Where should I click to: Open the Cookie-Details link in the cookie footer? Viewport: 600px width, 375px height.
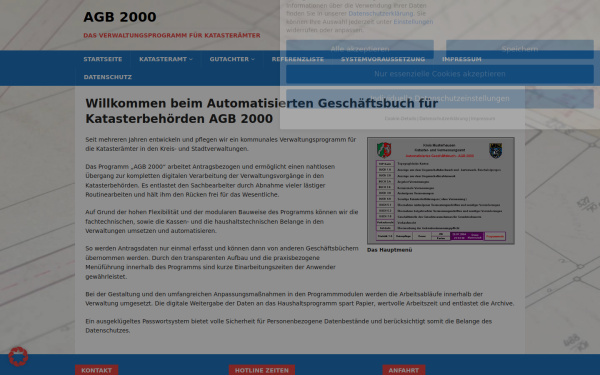400,119
